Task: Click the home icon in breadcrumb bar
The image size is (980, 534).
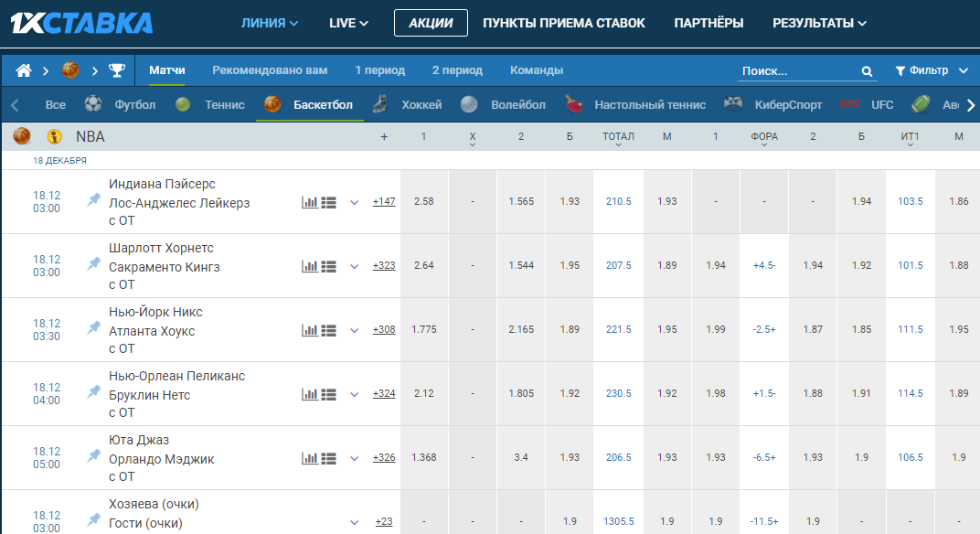Action: (x=24, y=70)
